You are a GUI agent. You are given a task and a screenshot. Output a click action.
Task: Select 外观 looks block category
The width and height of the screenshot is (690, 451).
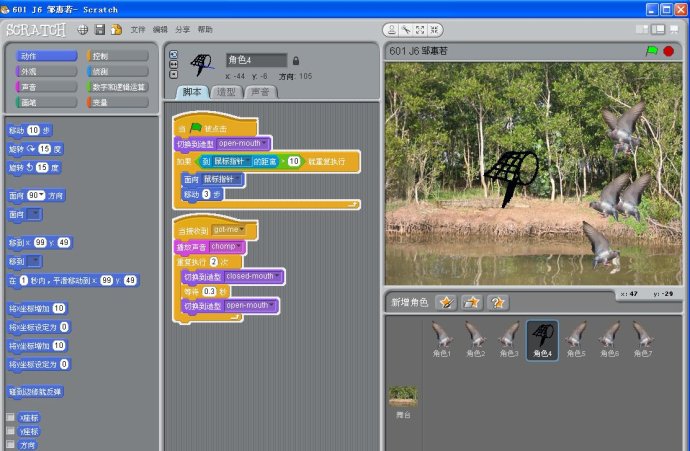(46, 71)
